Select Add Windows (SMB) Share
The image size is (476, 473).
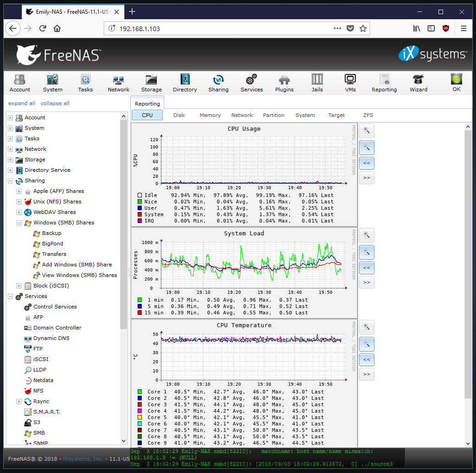click(77, 265)
